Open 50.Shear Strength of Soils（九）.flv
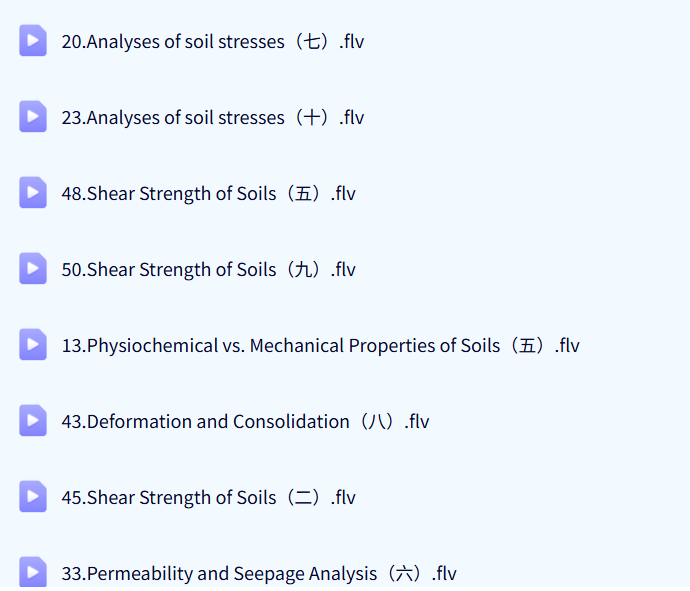Viewport: 690px width, 591px height. [x=208, y=270]
